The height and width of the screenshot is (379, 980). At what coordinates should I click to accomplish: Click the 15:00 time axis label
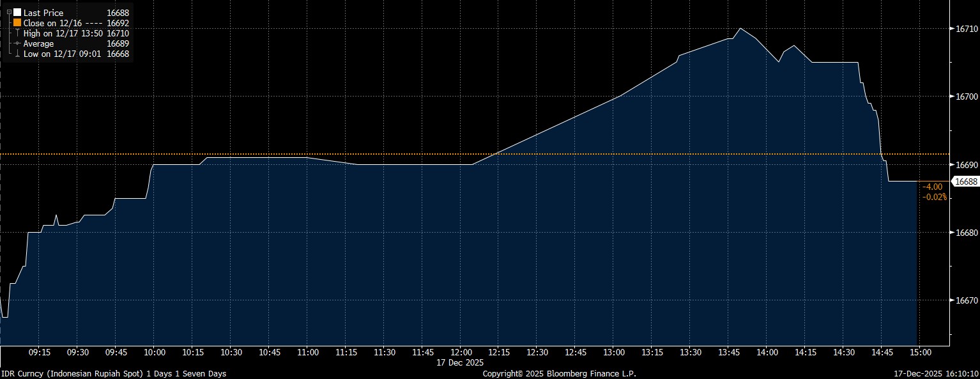(x=920, y=352)
